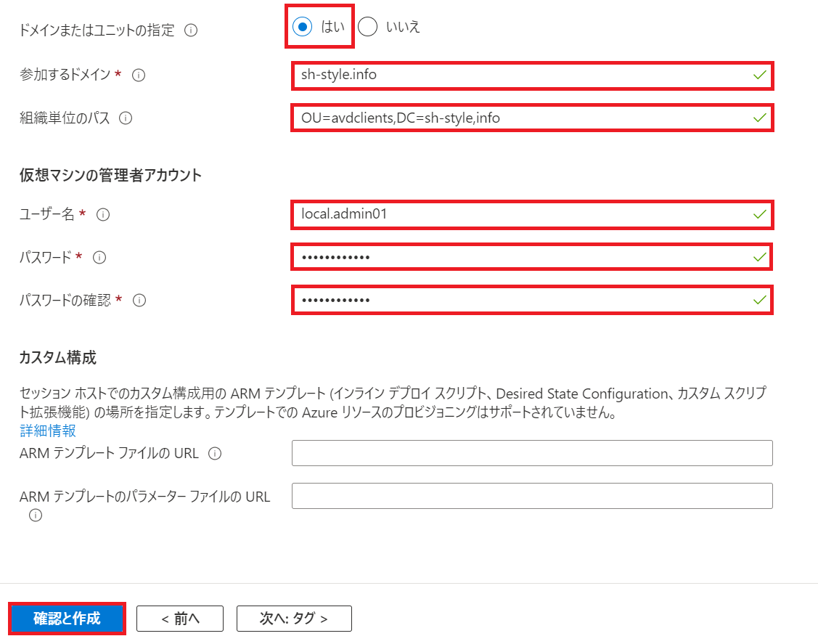Viewport: 818px width, 644px height.
Task: Click info icon next to 参加するドメイン
Action: [138, 76]
